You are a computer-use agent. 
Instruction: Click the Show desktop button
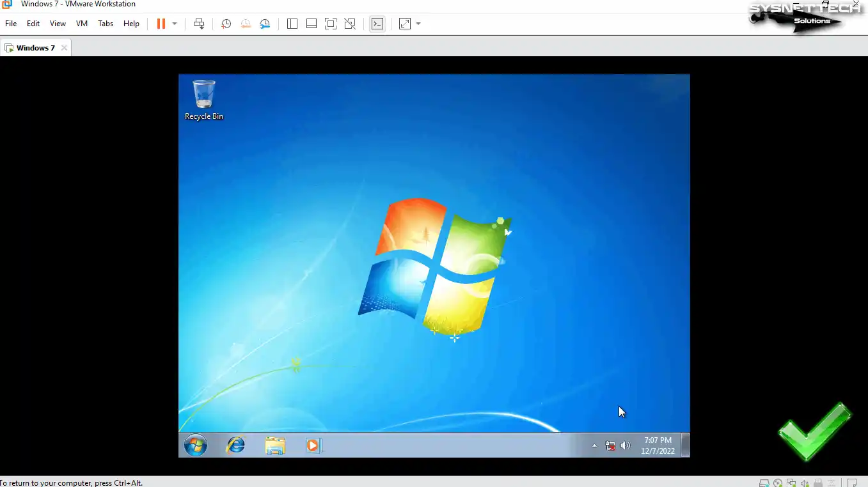[685, 445]
